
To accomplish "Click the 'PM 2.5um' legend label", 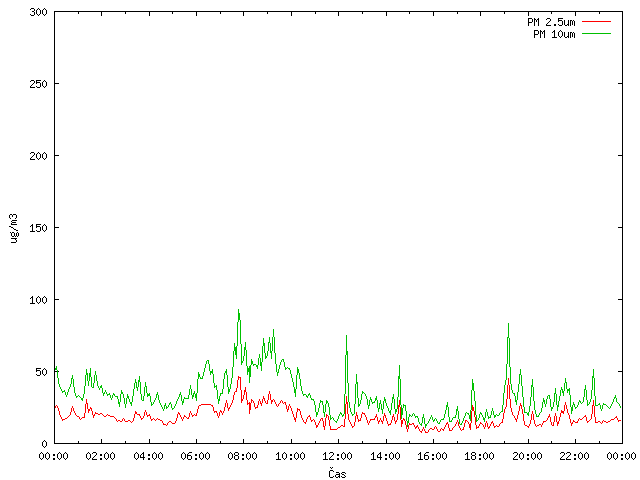I will [551, 22].
